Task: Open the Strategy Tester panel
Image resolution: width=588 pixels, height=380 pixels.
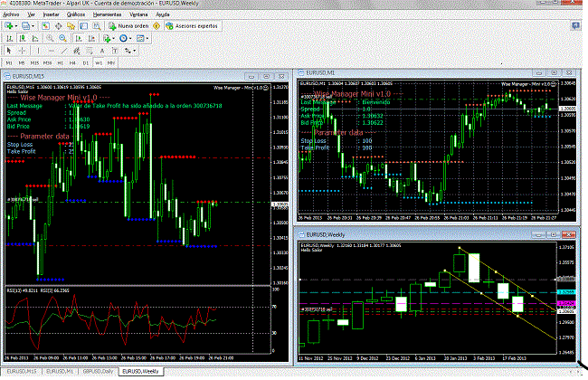Action: click(97, 26)
